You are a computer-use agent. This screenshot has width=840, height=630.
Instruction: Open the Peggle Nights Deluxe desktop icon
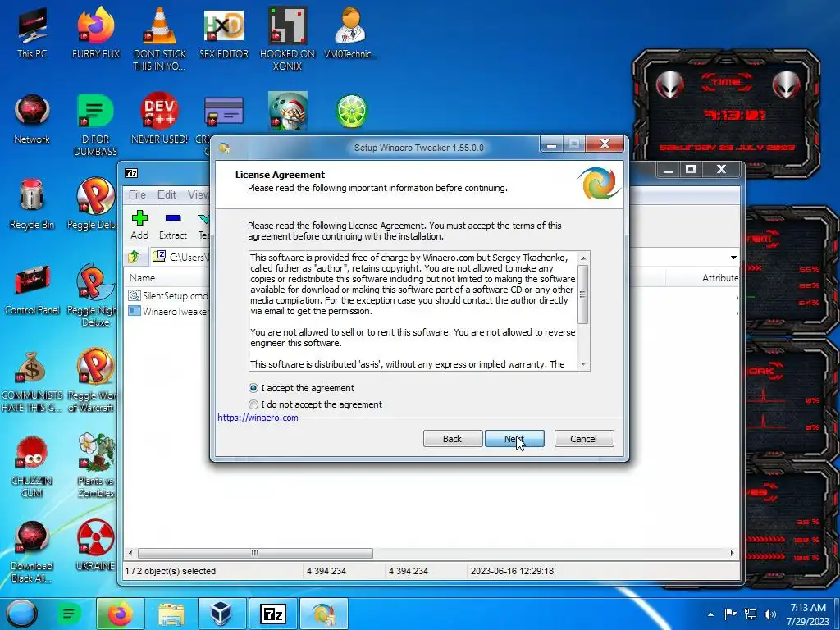[x=95, y=295]
